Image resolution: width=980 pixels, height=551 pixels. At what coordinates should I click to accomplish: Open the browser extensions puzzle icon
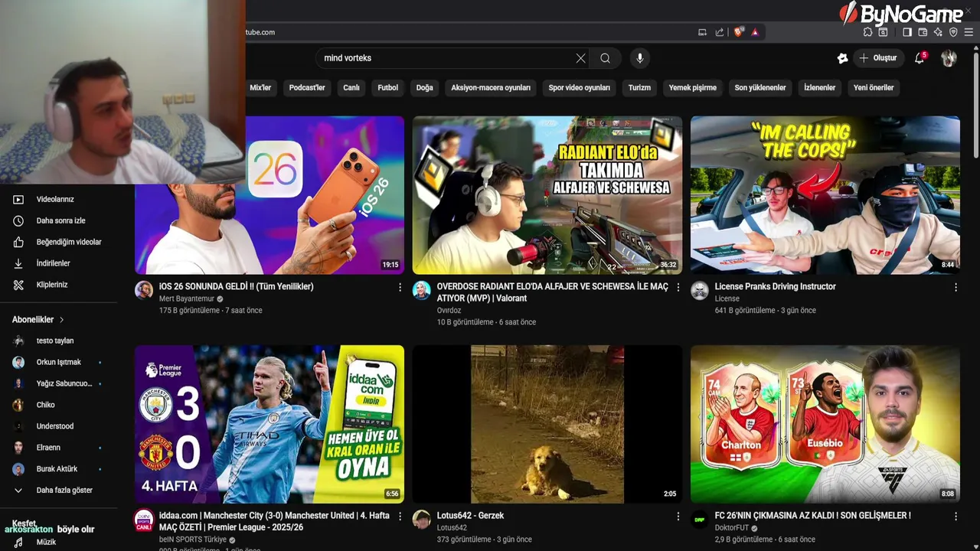pos(867,32)
